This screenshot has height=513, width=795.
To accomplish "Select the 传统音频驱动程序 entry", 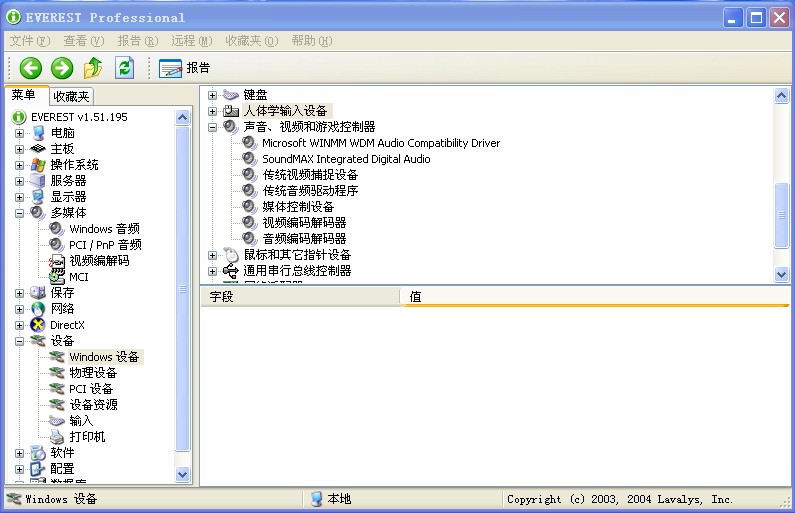I will click(x=310, y=191).
